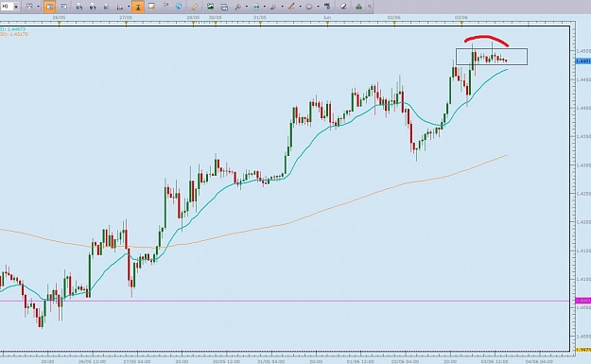Click the 03/06 12:00 time axis label
Viewport: 591px width, 364px height.
[495, 361]
